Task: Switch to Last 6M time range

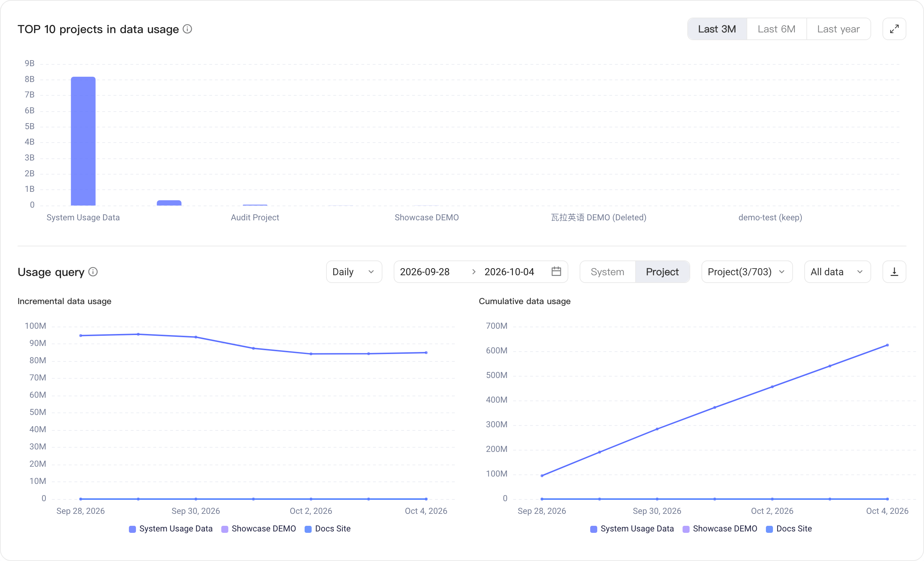Action: tap(776, 29)
